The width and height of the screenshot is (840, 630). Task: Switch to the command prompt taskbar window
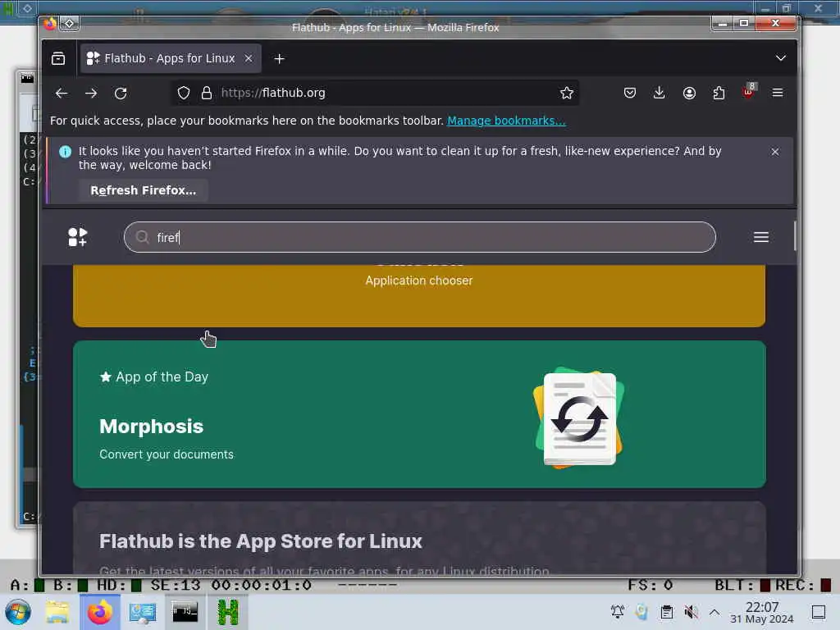coord(185,612)
